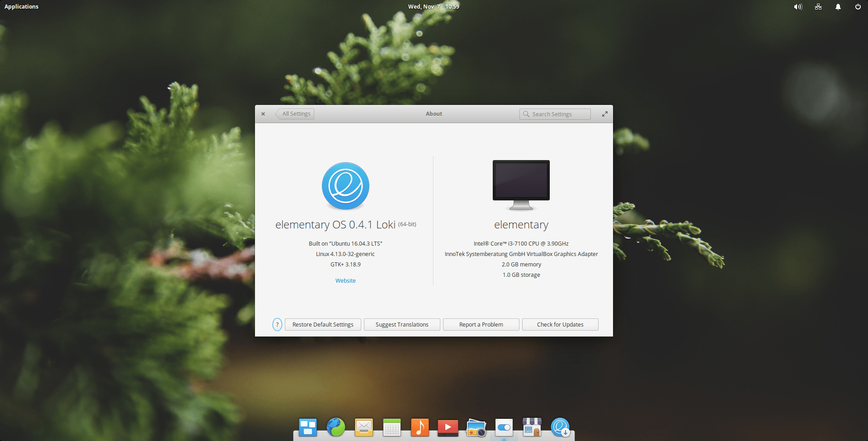868x441 pixels.
Task: Open sound volume indicator in top panel
Action: click(x=798, y=7)
